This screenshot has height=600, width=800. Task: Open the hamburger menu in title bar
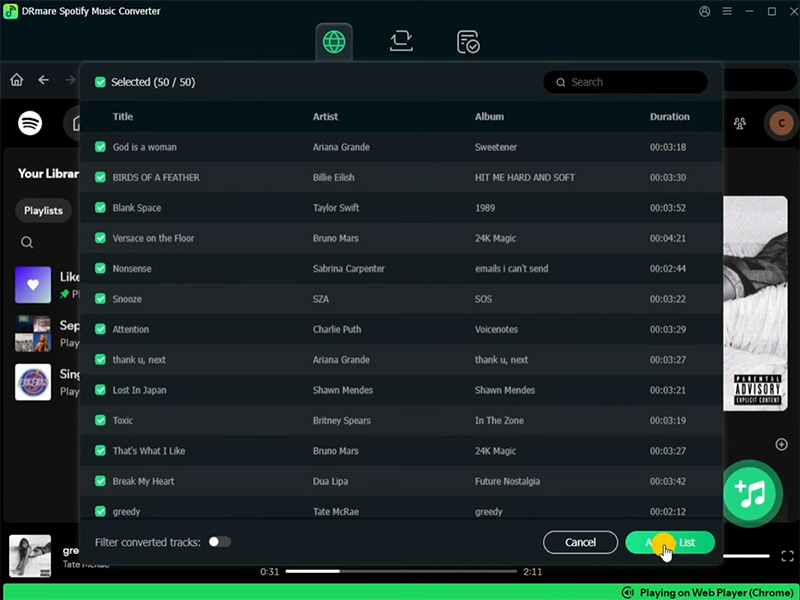[x=727, y=11]
